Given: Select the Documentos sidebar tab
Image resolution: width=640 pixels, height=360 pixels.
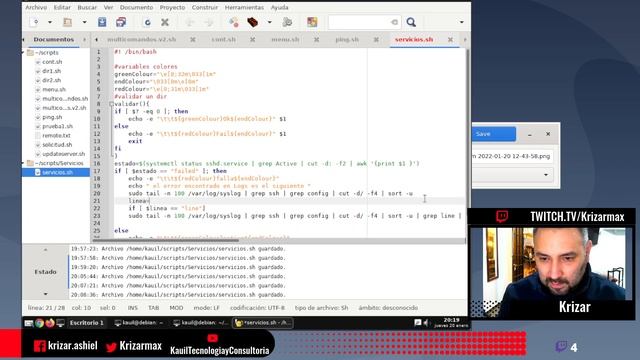Looking at the screenshot, I should tap(54, 39).
